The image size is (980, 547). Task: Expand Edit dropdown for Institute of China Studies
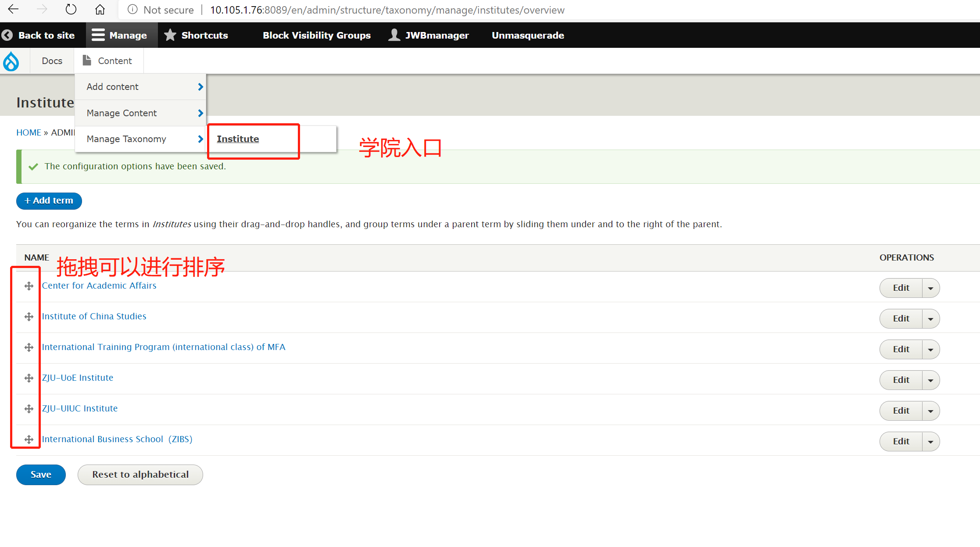click(930, 319)
